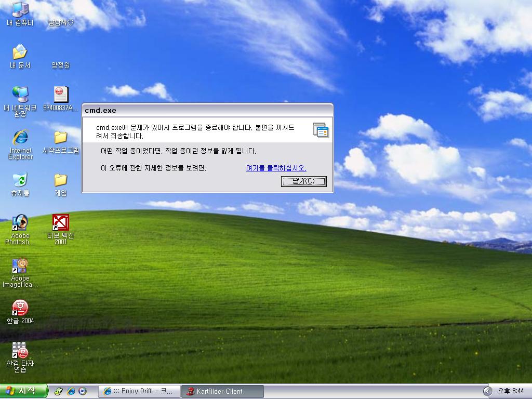
Task: Click the 닫기 button in the cmd.exe dialog
Action: tap(303, 181)
